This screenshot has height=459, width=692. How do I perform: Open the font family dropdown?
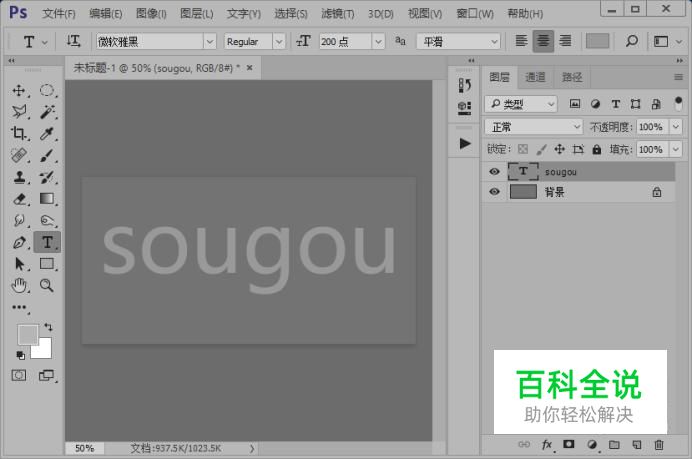(x=210, y=41)
